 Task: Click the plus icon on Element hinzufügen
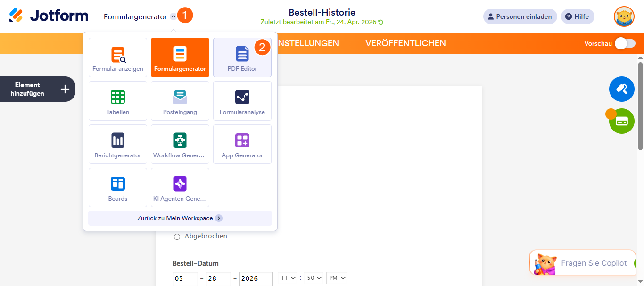point(65,89)
